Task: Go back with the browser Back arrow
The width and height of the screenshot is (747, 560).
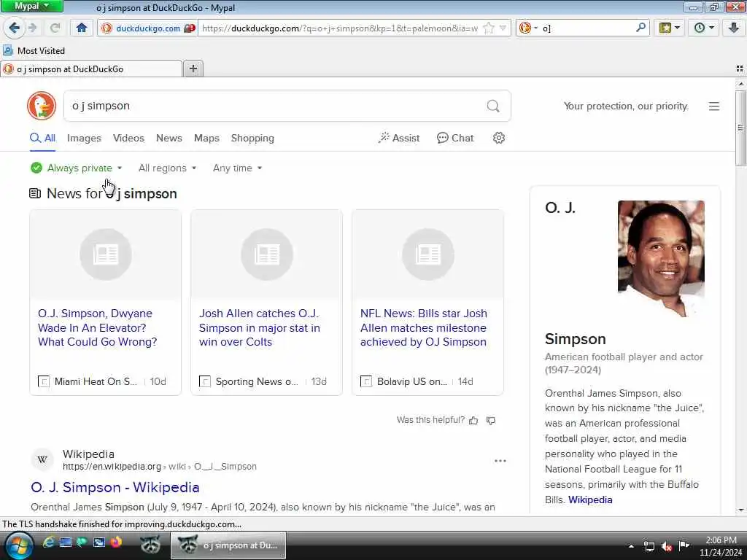Action: tap(14, 28)
